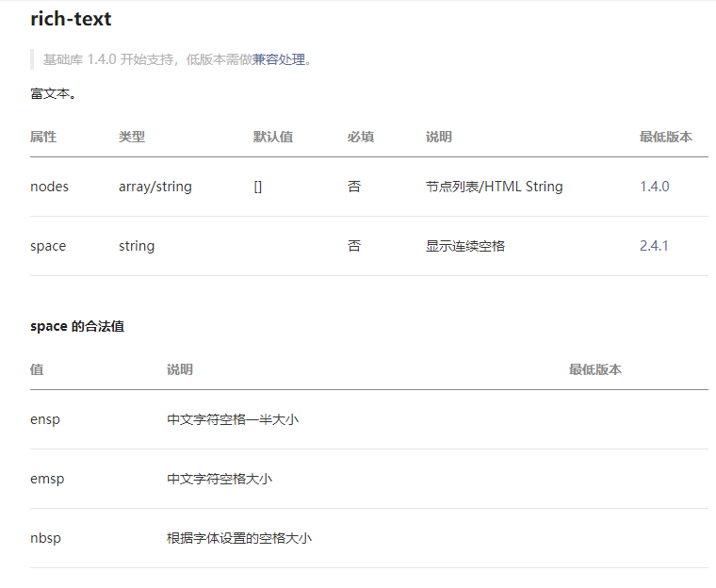Click the 2.4.1 version value
Image resolution: width=716 pixels, height=588 pixels.
(654, 246)
